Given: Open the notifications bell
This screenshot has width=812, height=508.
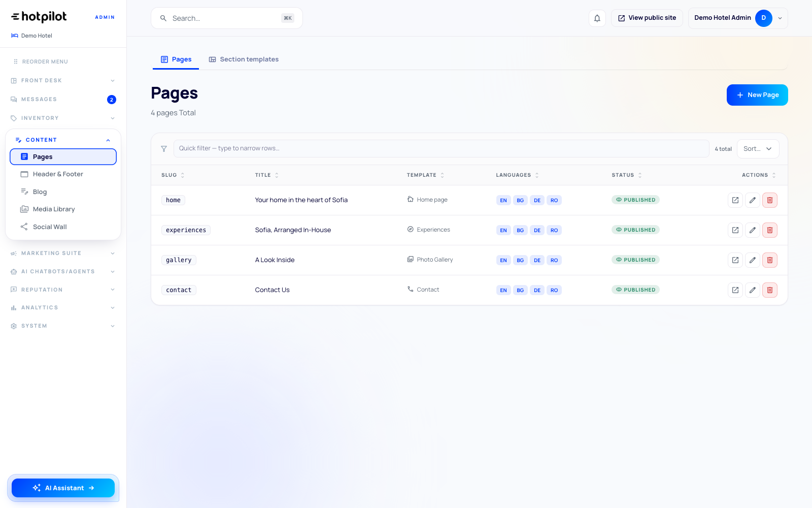Looking at the screenshot, I should [597, 18].
